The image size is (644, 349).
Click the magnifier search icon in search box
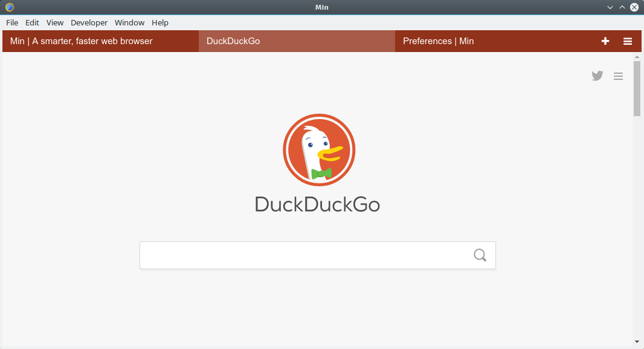coord(480,255)
